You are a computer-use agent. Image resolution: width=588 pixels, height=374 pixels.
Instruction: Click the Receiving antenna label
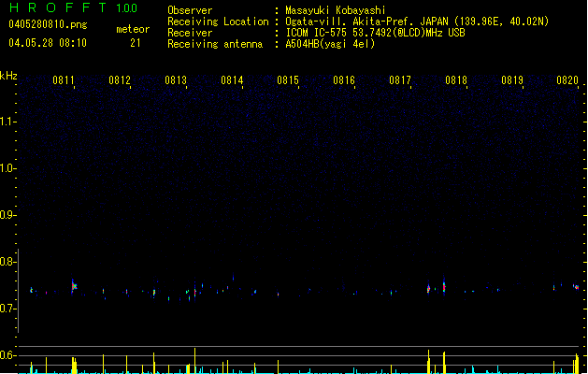tap(215, 44)
